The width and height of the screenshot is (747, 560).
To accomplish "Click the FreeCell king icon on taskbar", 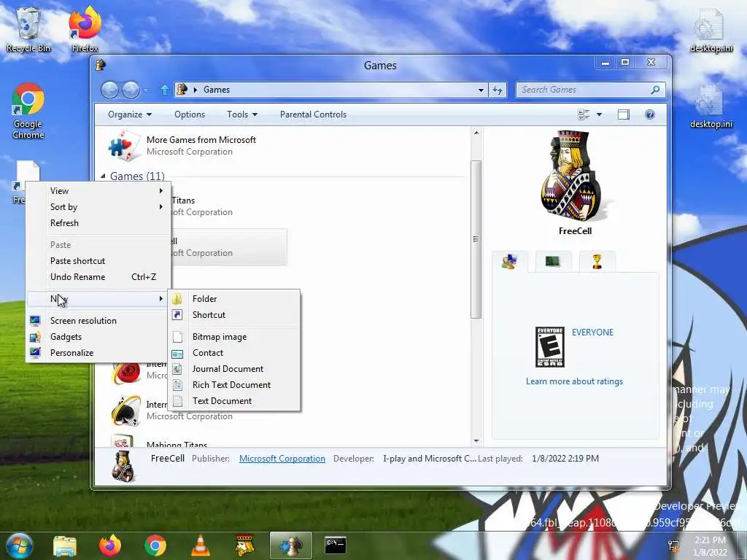I will pyautogui.click(x=245, y=545).
